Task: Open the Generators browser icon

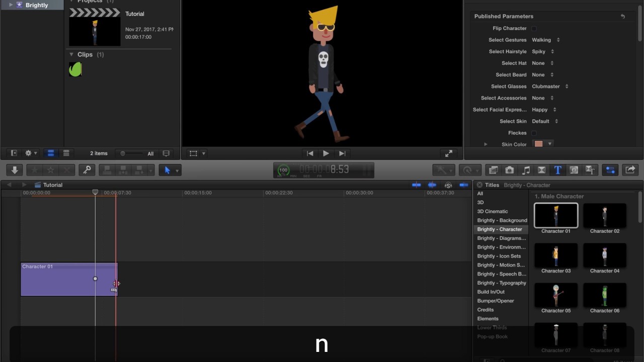Action: pyautogui.click(x=574, y=170)
